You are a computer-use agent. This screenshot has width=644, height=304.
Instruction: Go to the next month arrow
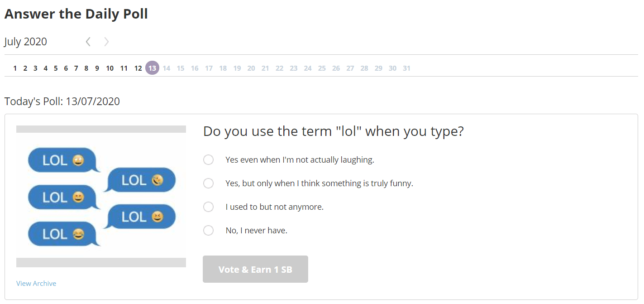coord(106,42)
